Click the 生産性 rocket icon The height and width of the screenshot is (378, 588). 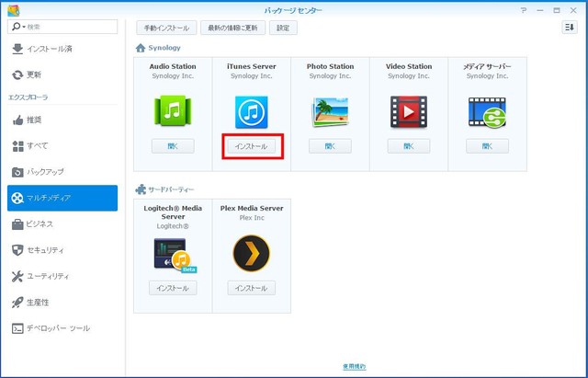pos(17,303)
